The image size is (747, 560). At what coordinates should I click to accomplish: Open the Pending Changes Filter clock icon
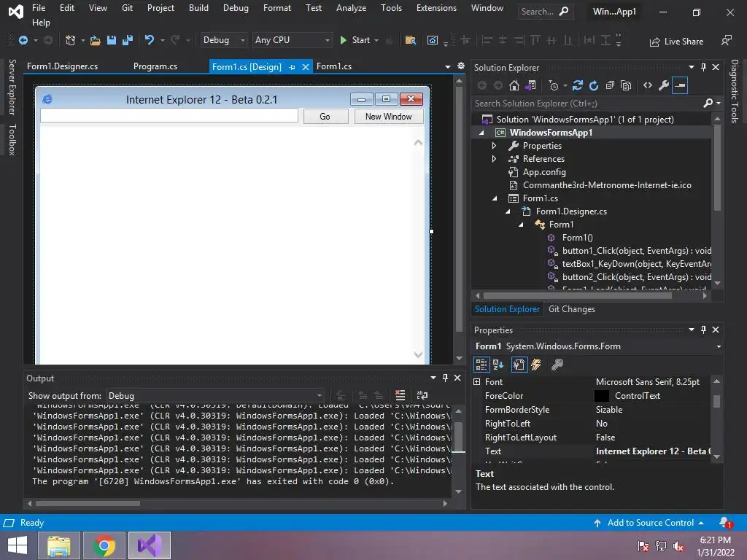pyautogui.click(x=554, y=86)
